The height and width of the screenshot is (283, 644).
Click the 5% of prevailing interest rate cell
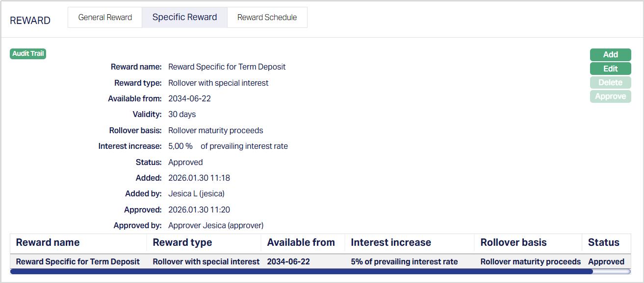(x=404, y=261)
